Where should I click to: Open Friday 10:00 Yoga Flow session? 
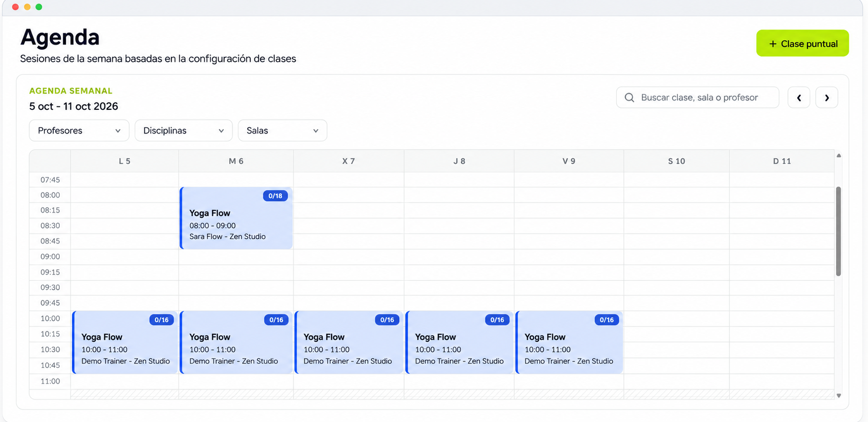point(569,342)
